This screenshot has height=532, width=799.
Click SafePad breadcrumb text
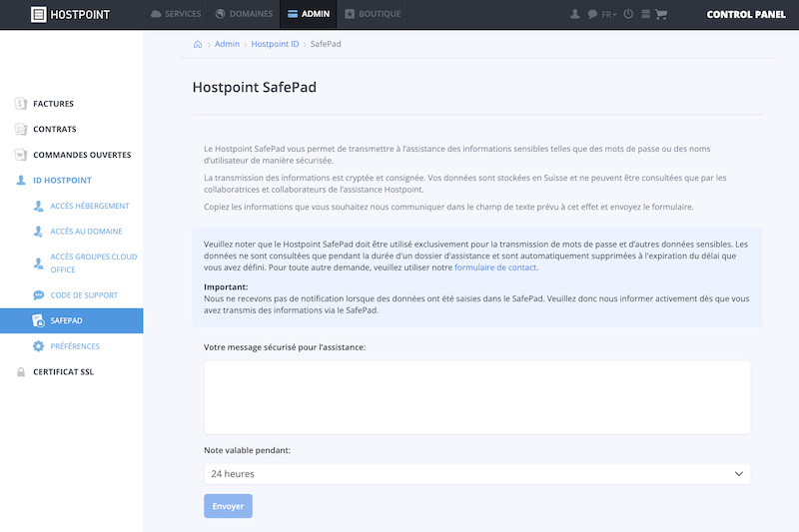point(326,44)
